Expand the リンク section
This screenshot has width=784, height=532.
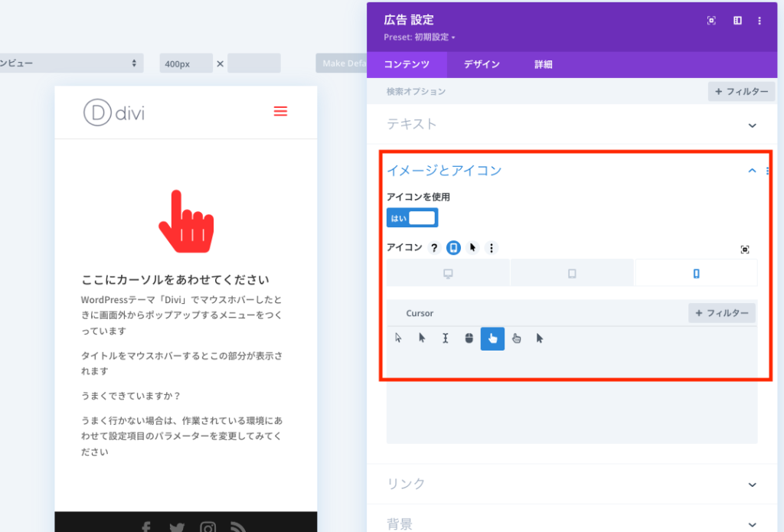click(751, 484)
